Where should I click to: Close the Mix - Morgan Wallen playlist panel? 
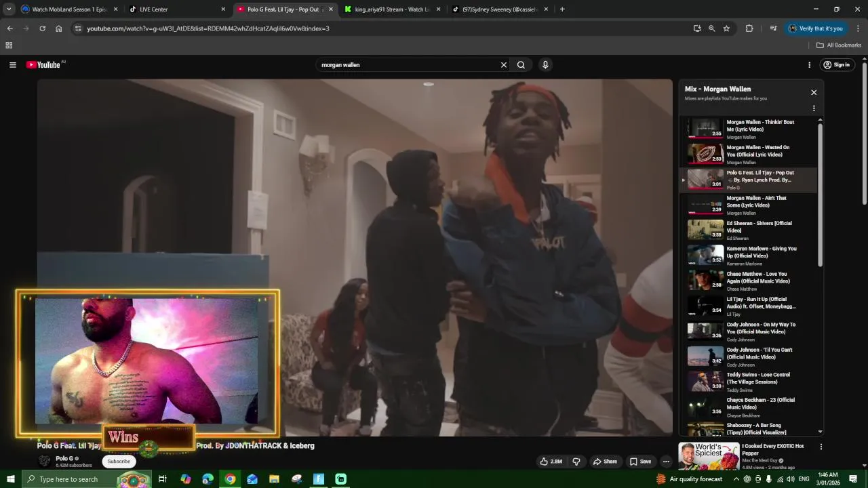tap(814, 93)
